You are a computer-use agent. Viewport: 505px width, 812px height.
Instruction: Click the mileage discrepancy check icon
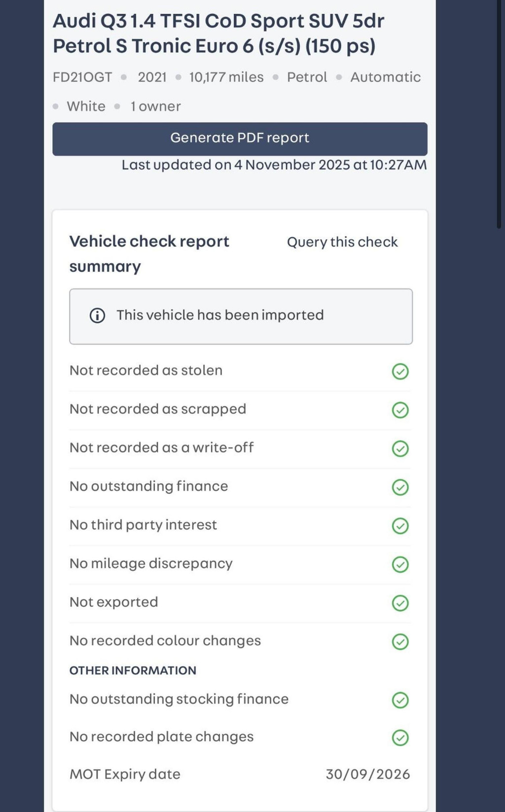click(x=400, y=564)
